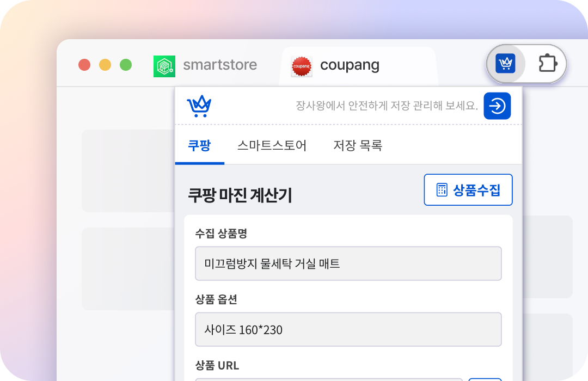Click the green maximize window dot
This screenshot has width=588, height=381.
click(126, 65)
